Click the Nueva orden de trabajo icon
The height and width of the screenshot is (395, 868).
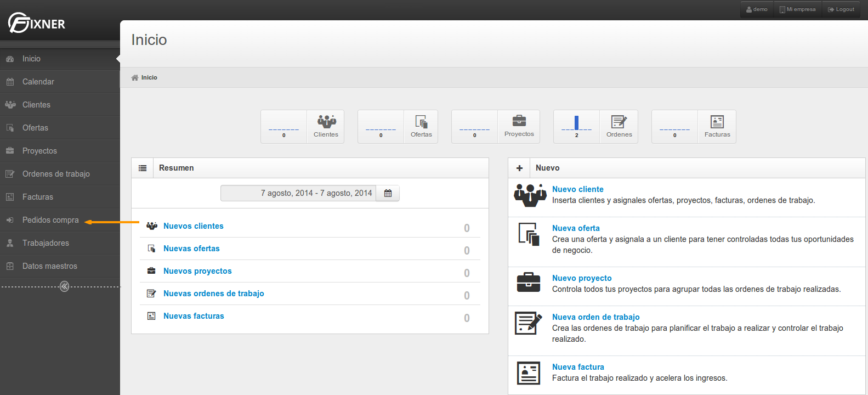click(x=529, y=323)
